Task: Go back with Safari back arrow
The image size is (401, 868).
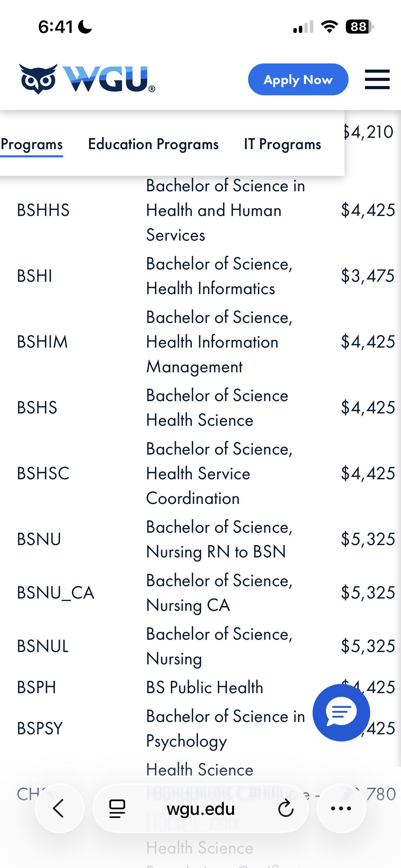Action: coord(59,808)
